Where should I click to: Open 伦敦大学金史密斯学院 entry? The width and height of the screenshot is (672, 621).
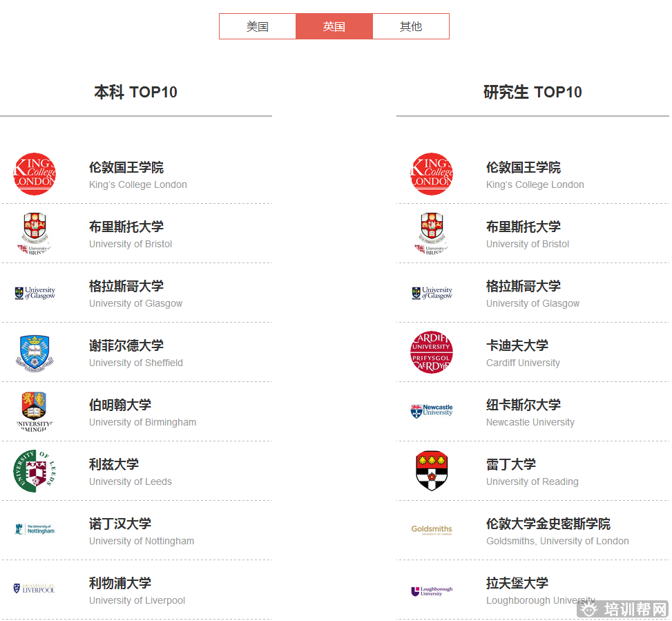coord(548,524)
